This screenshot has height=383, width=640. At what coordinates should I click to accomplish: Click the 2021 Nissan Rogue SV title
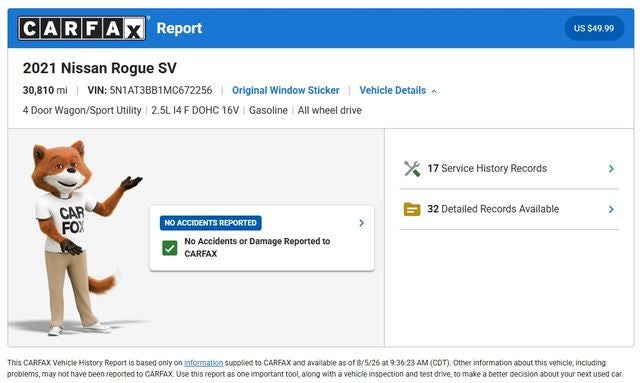[100, 68]
